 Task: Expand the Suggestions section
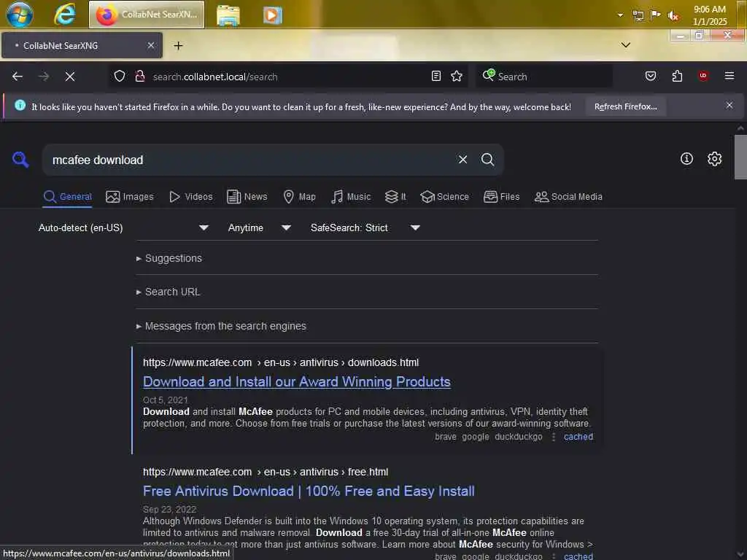coord(169,258)
